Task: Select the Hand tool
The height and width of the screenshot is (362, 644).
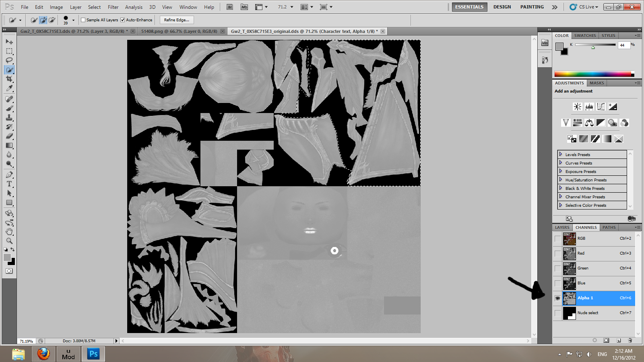Action: click(9, 232)
